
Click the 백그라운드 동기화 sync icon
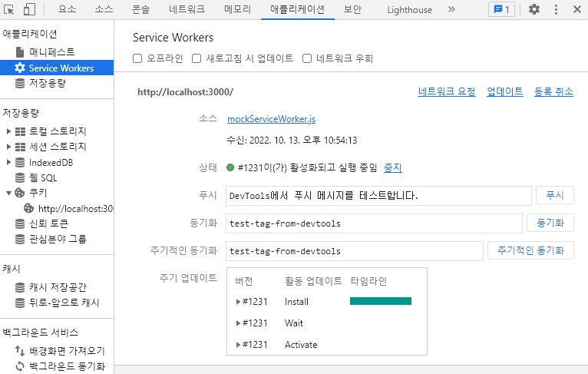[x=20, y=366]
